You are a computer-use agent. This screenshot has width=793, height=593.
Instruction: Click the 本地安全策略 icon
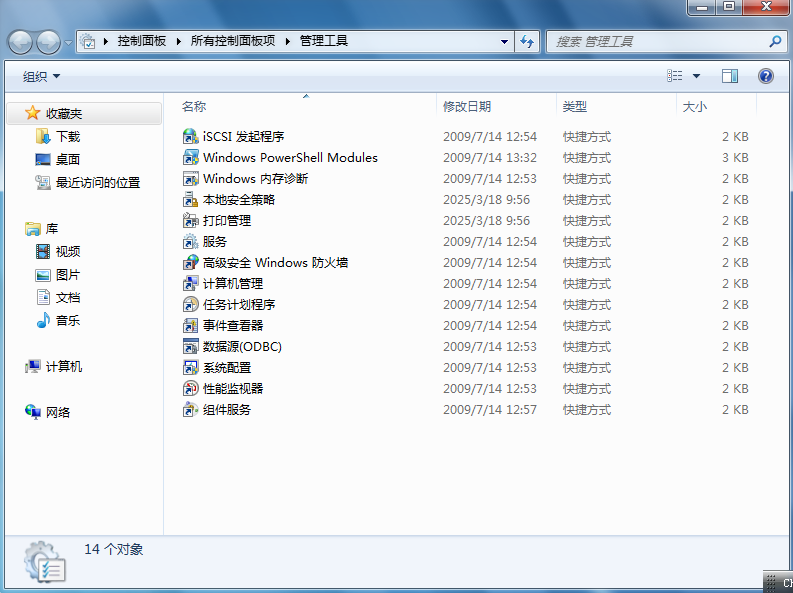coord(191,200)
